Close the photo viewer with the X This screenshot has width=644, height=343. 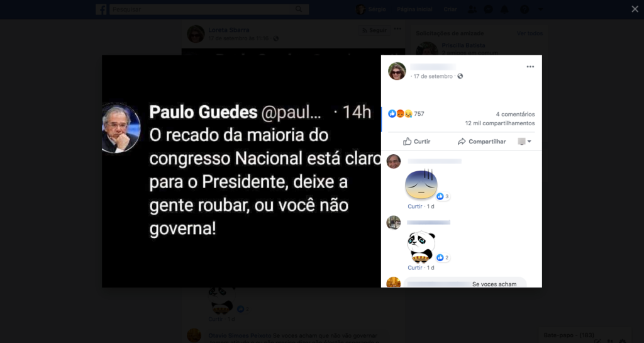pyautogui.click(x=635, y=9)
